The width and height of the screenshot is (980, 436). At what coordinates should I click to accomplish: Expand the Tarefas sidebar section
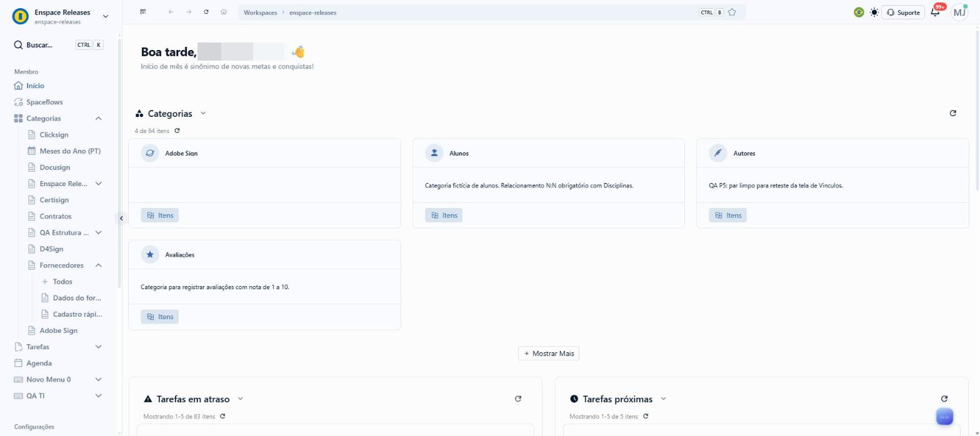[x=98, y=347]
